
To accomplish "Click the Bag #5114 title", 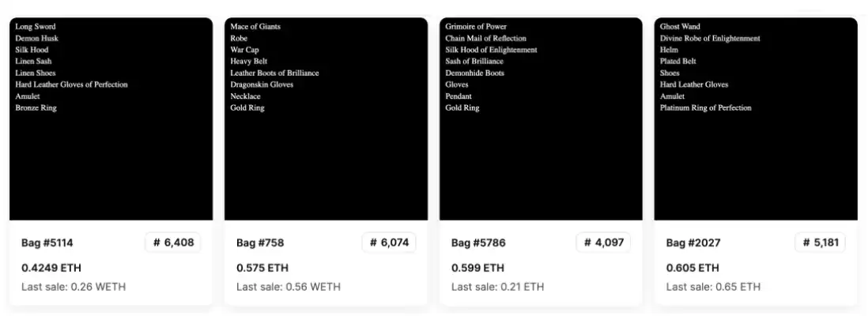I will click(47, 243).
